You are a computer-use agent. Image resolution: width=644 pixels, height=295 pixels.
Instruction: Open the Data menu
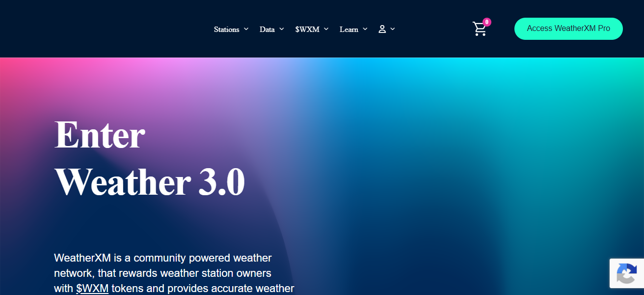[x=267, y=29]
